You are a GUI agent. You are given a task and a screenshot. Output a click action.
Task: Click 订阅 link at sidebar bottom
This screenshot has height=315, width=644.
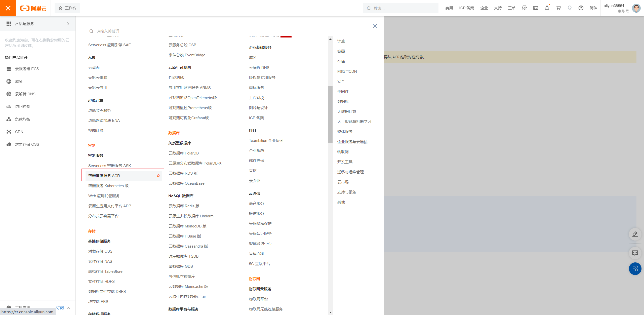pyautogui.click(x=60, y=308)
